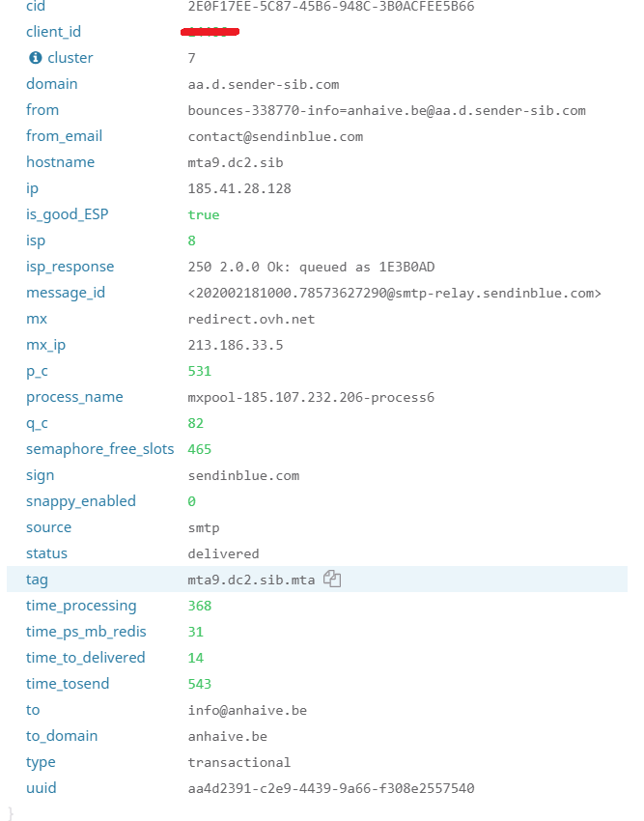The image size is (644, 821).
Task: Click the status value delivered
Action: point(224,553)
